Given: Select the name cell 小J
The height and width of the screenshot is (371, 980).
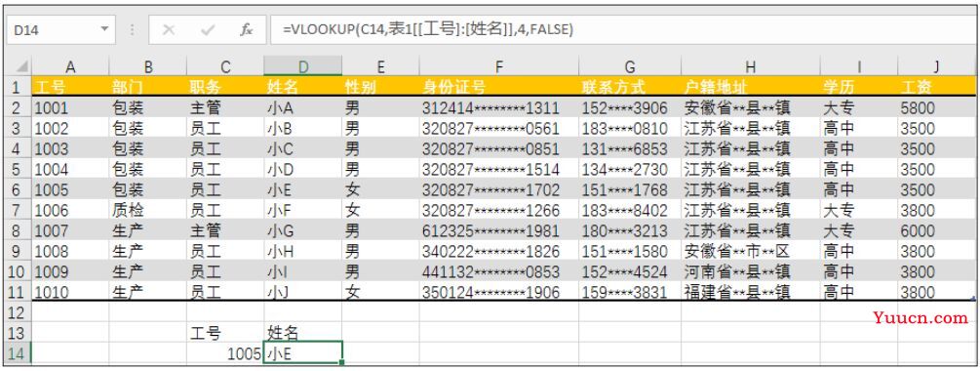Looking at the screenshot, I should click(x=302, y=292).
